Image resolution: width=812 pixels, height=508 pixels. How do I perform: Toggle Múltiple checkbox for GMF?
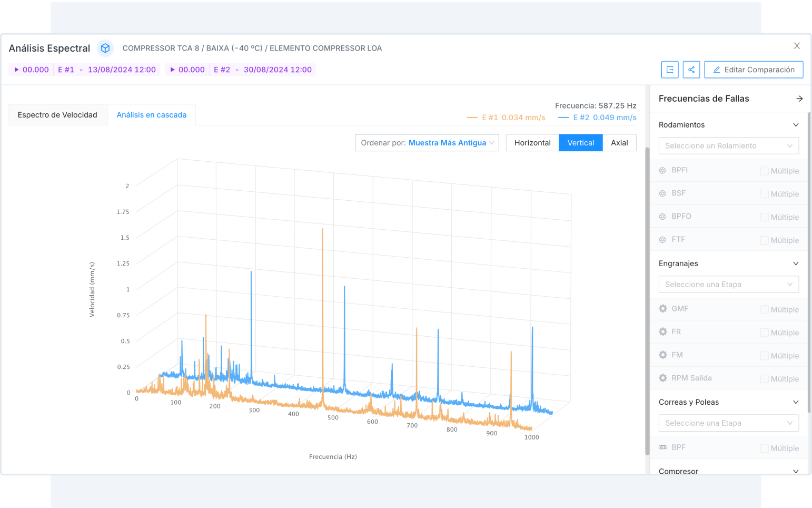pos(764,309)
